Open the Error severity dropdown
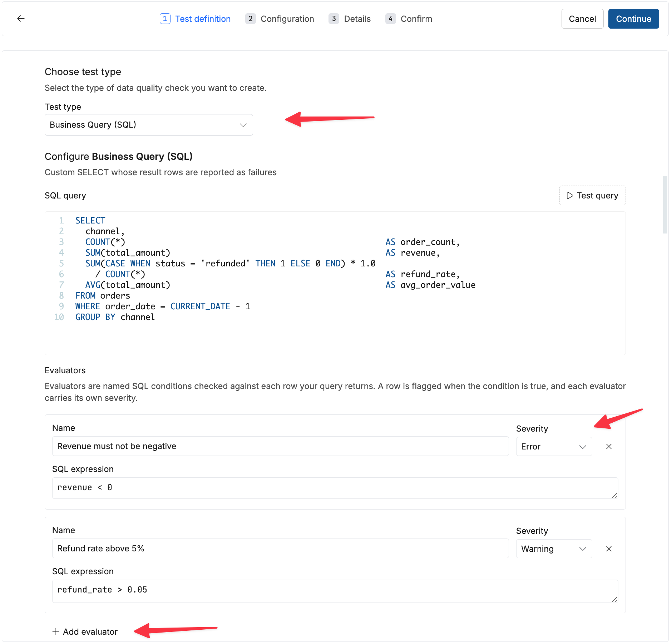 [554, 446]
